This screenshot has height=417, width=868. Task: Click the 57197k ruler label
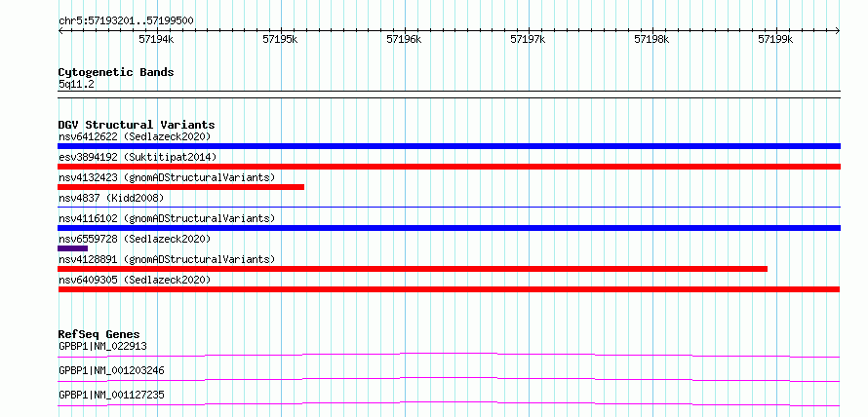pyautogui.click(x=529, y=39)
